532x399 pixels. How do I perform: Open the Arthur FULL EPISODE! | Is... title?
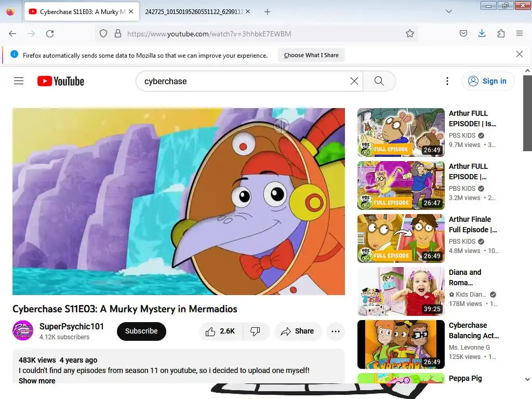(x=472, y=118)
